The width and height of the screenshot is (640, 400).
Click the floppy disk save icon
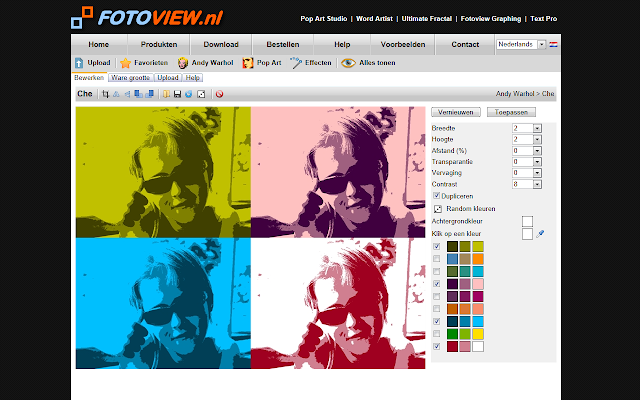coord(177,94)
